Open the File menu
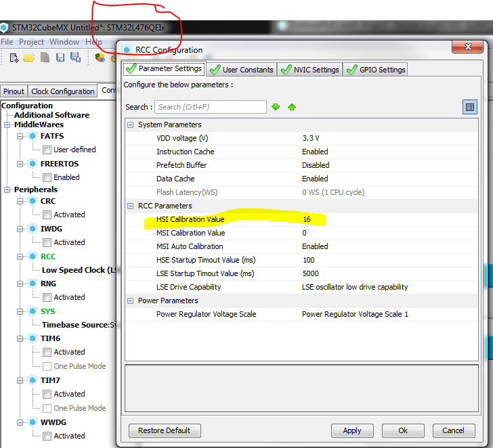The width and height of the screenshot is (493, 448). point(7,42)
